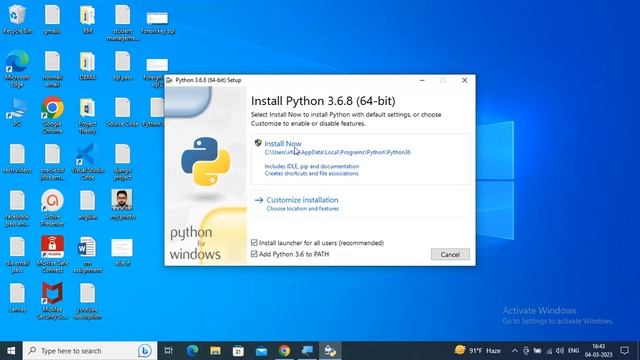Select the angular file on desktop

point(87,205)
